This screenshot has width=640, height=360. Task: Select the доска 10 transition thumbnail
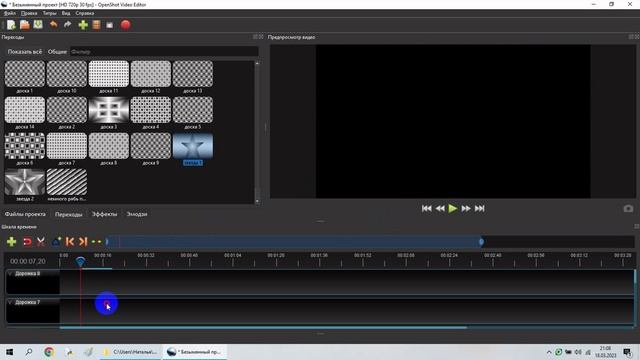[x=67, y=74]
